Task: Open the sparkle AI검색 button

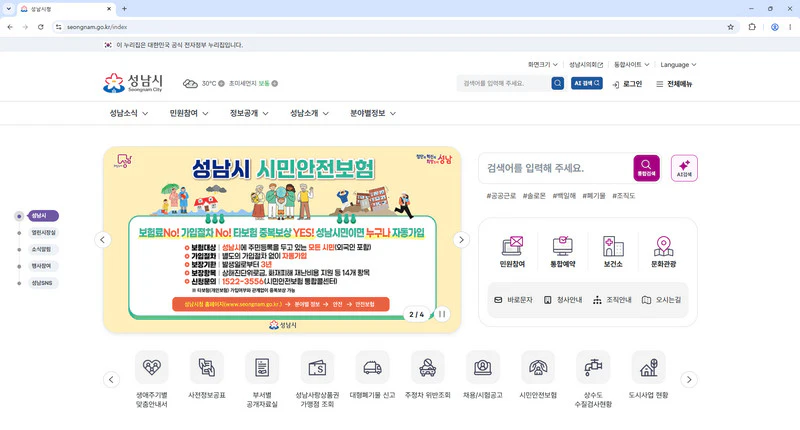Action: pos(684,168)
